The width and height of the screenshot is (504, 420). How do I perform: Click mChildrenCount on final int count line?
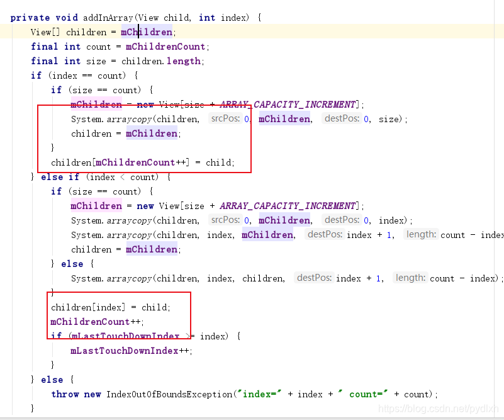[x=165, y=47]
